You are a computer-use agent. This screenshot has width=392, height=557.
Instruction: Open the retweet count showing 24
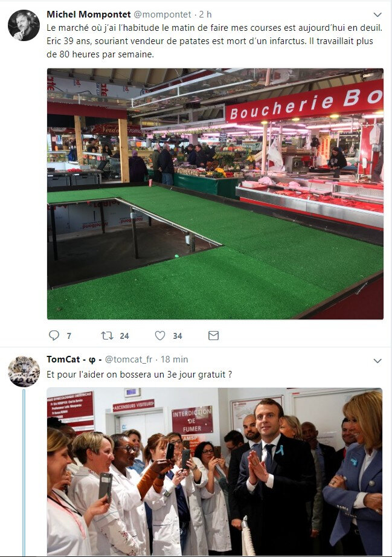(x=124, y=336)
